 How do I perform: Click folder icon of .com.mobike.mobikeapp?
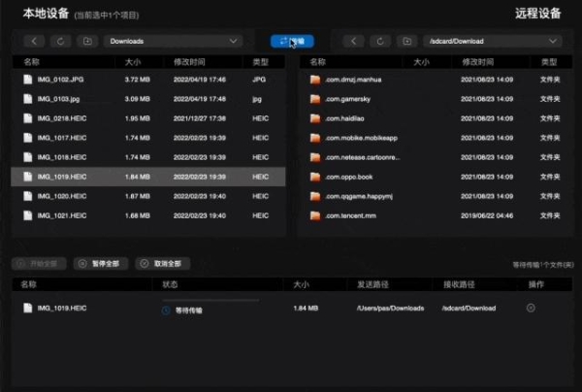pos(315,138)
